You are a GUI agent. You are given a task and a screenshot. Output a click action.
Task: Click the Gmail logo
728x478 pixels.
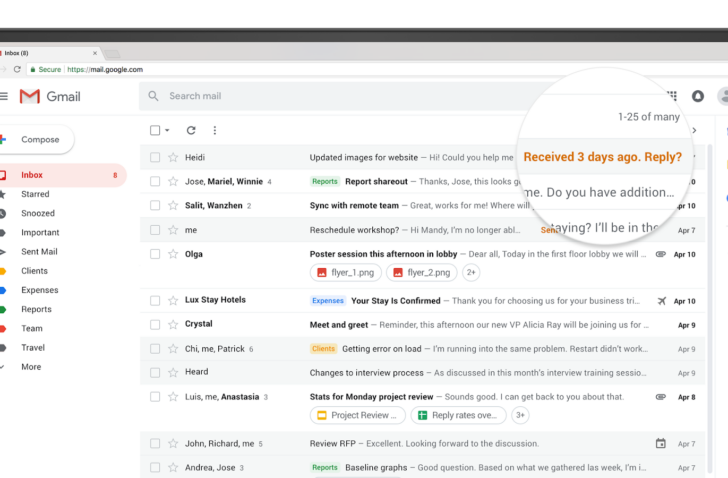coord(50,97)
